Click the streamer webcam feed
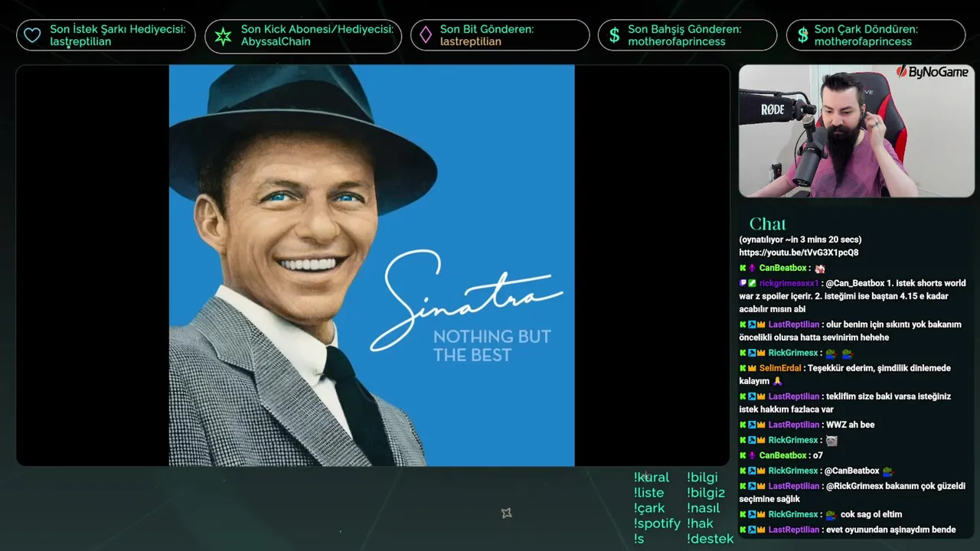Screen dimensions: 980x551 856,131
